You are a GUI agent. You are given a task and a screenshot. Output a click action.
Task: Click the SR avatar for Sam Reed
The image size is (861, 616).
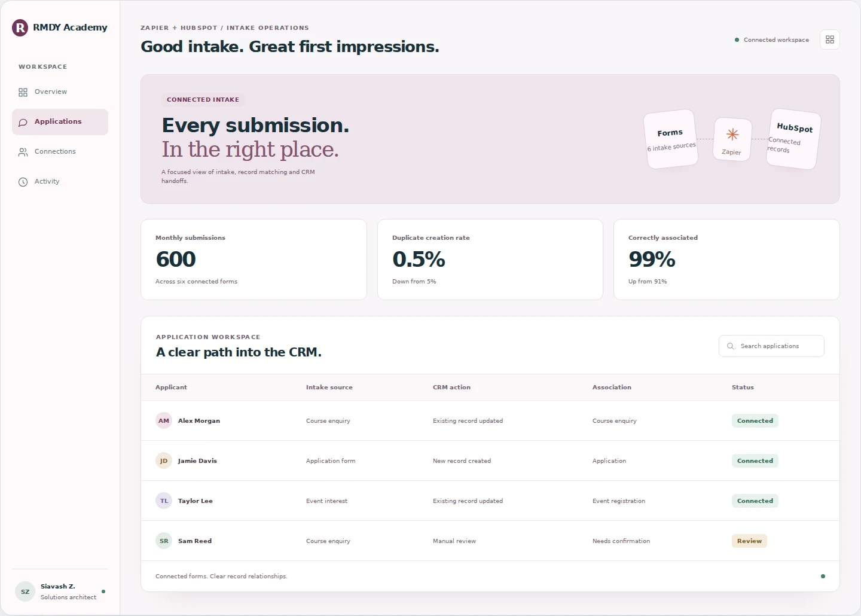click(x=164, y=541)
